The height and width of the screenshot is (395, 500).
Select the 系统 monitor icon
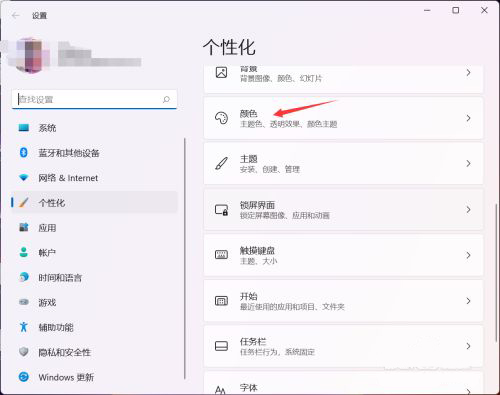pyautogui.click(x=24, y=128)
